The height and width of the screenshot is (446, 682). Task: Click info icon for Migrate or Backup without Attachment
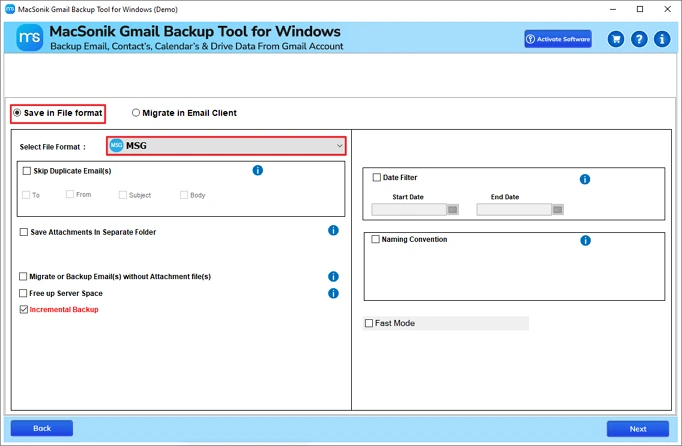[333, 276]
